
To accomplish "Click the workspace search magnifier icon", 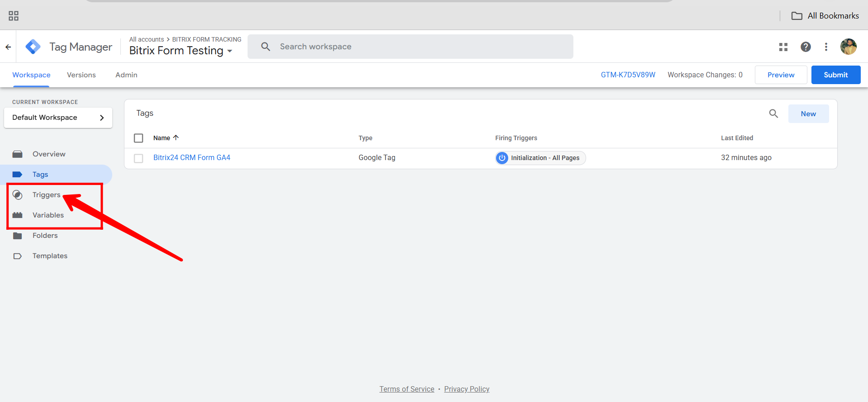I will (x=266, y=47).
